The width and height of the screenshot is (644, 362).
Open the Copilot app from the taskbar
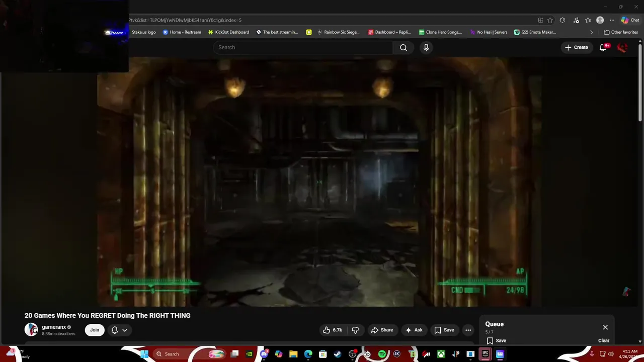(x=278, y=354)
